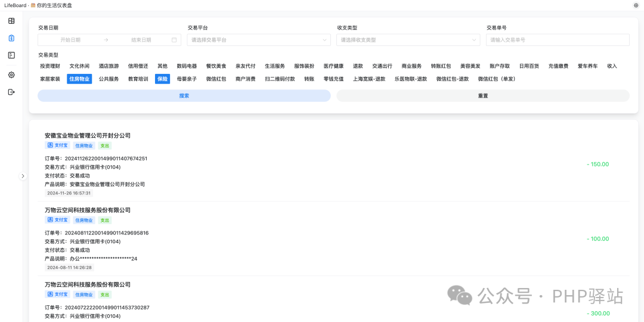Toggle the 账户存取 category tag
644x322 pixels.
pyautogui.click(x=500, y=66)
